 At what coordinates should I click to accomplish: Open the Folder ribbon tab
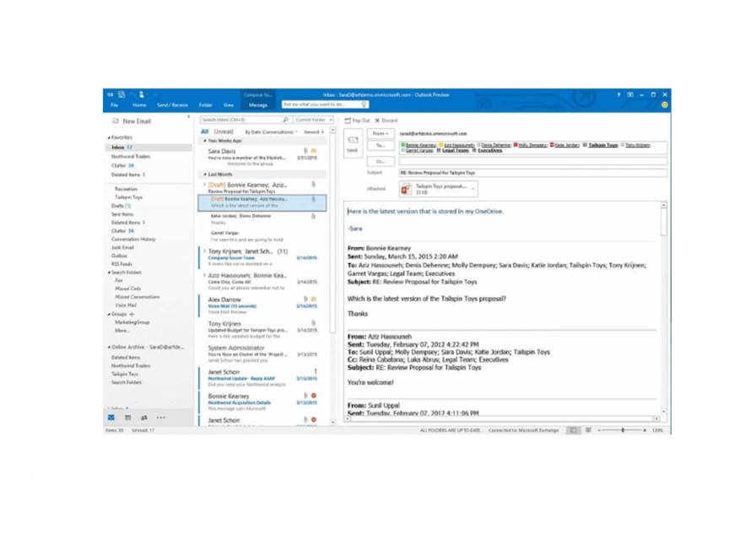[x=205, y=105]
